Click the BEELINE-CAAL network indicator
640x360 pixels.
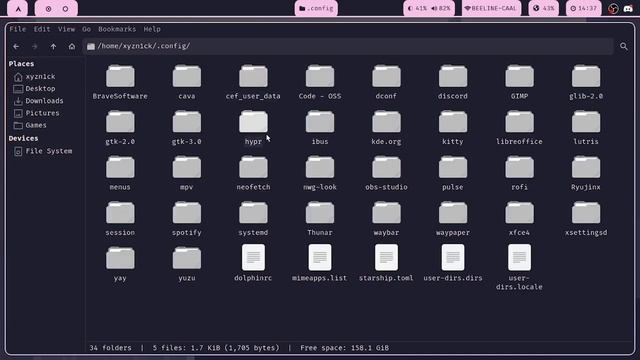[491, 8]
